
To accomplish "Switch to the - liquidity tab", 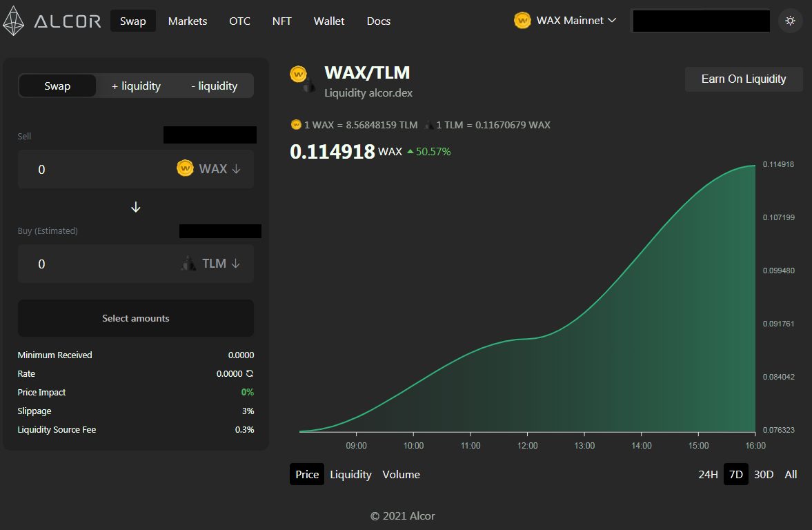I will tap(215, 86).
